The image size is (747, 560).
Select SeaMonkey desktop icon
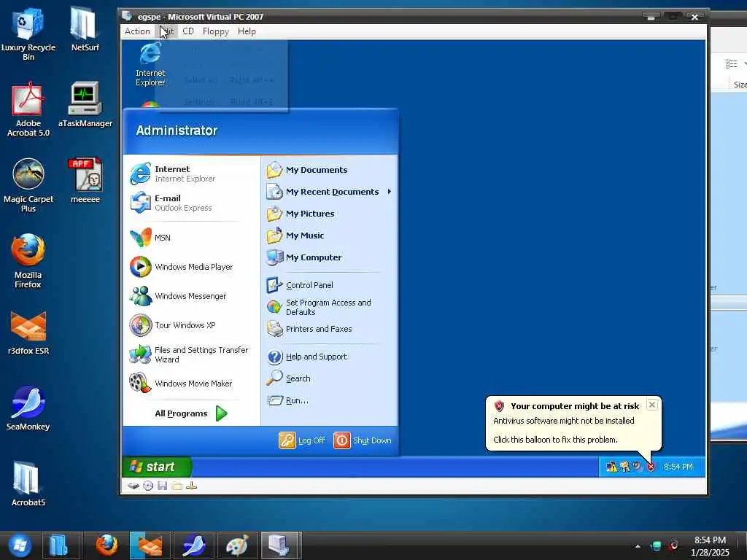[x=28, y=408]
